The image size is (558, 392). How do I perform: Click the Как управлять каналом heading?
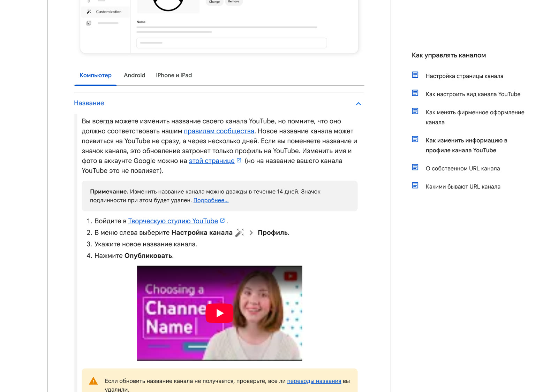pos(449,55)
